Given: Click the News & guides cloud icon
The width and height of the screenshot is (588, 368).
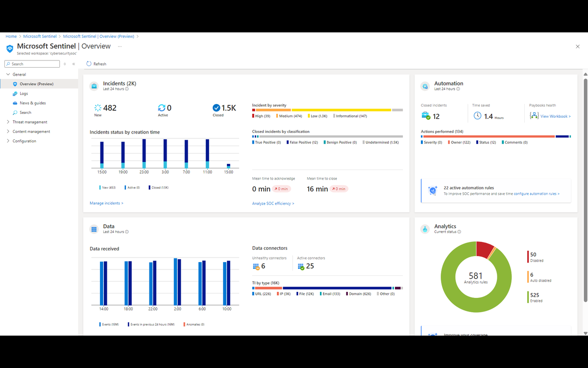Looking at the screenshot, I should tap(15, 103).
